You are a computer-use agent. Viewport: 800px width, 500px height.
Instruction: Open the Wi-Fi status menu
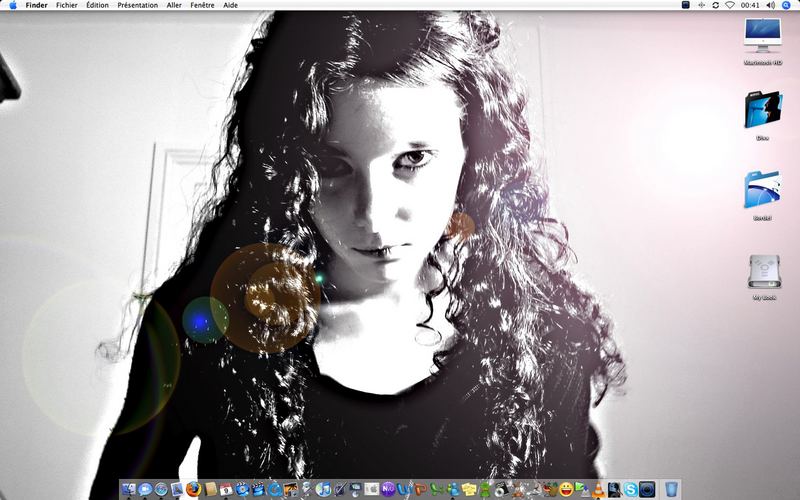pos(730,5)
